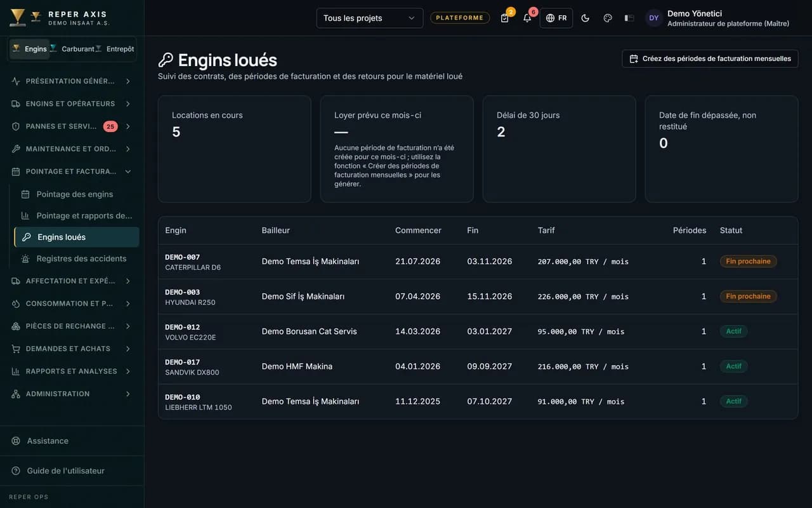Click the Locations en cours card
Image resolution: width=812 pixels, height=508 pixels.
[235, 149]
